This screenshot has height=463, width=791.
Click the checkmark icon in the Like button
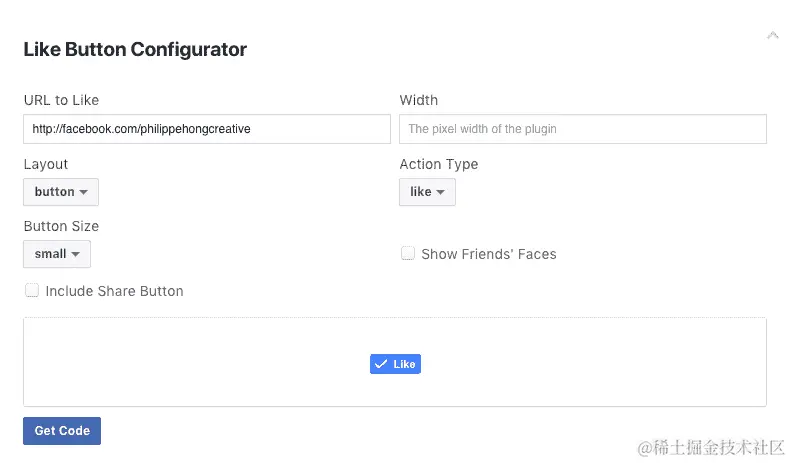(381, 364)
